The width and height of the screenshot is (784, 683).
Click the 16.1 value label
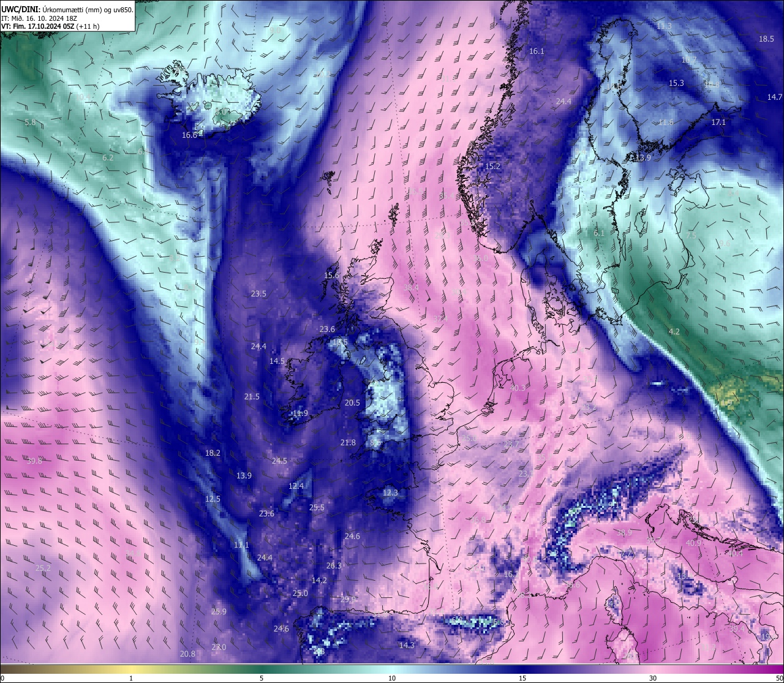[537, 51]
